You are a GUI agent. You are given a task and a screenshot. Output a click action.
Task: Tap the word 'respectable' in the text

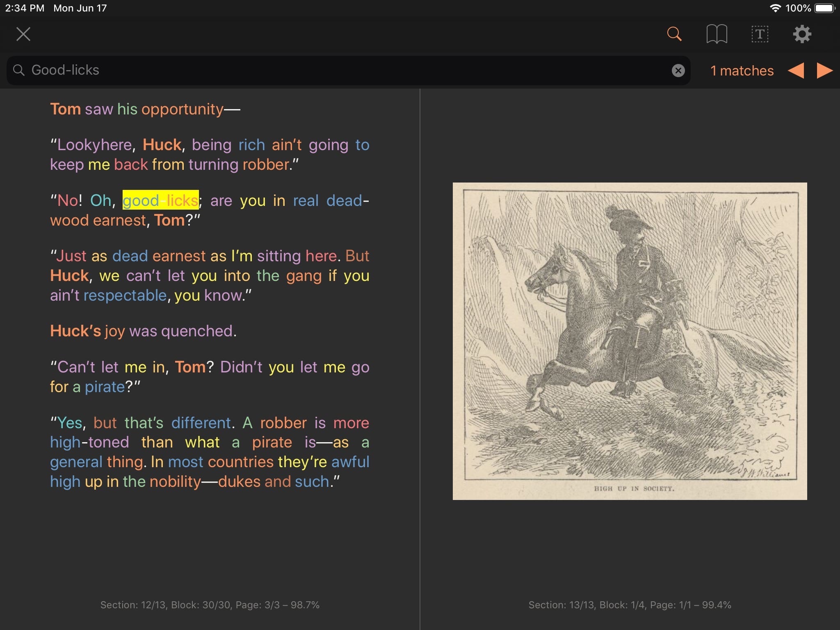[125, 295]
